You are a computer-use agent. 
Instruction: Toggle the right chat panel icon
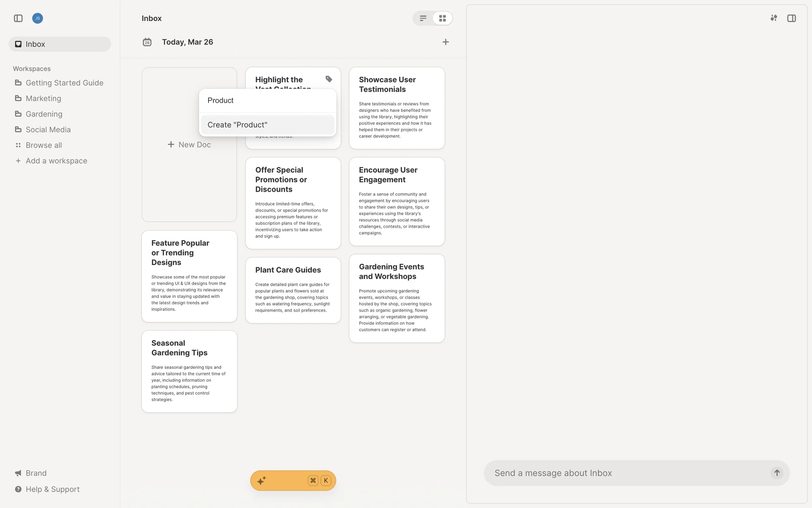(791, 18)
